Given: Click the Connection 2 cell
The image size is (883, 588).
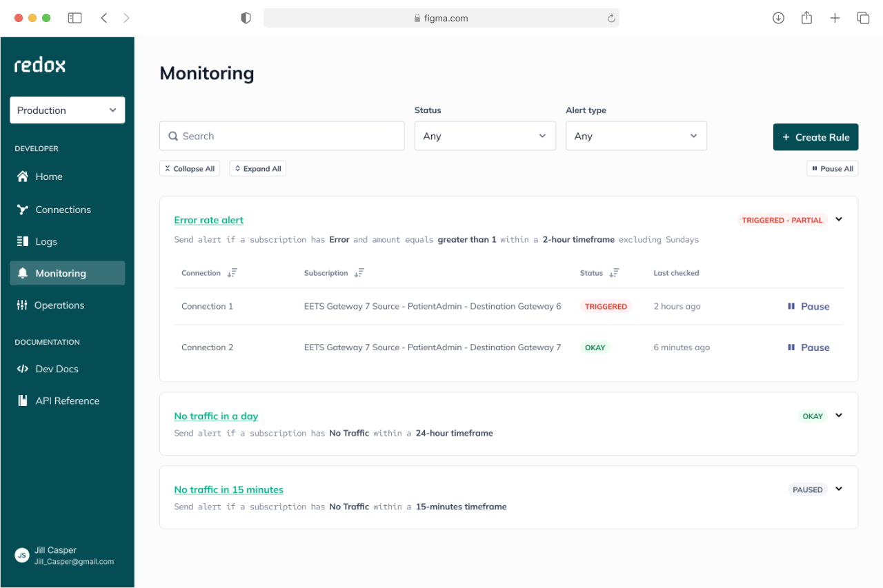Looking at the screenshot, I should pos(208,347).
